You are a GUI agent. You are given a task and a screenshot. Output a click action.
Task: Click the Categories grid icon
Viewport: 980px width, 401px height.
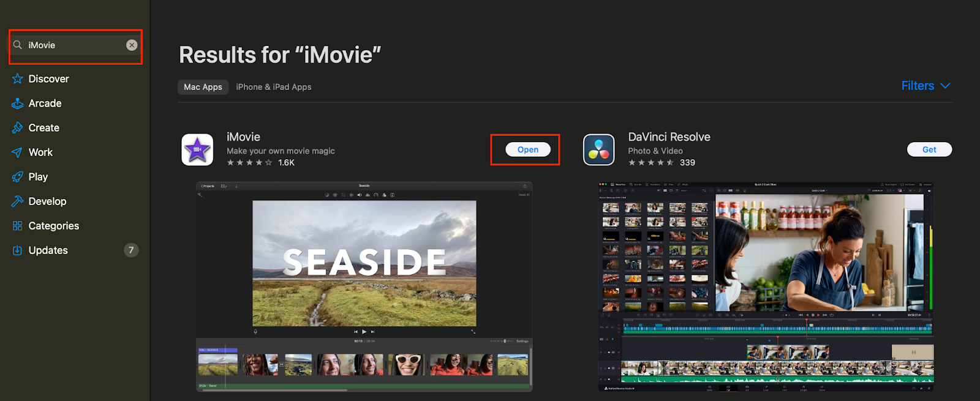[x=17, y=226]
